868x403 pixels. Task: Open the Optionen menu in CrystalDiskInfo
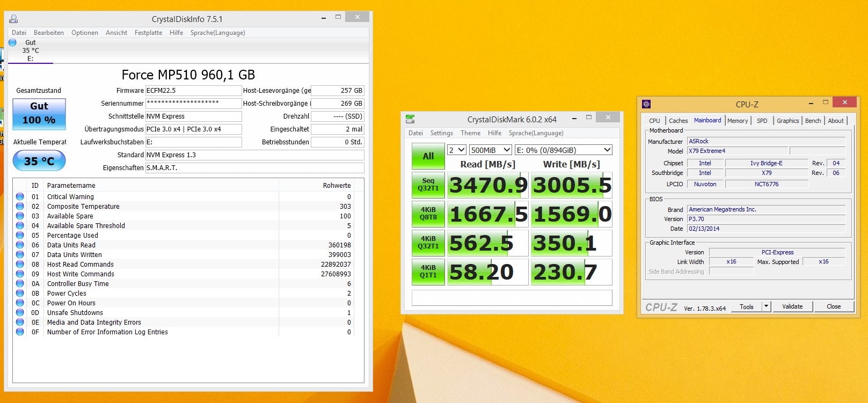coord(85,33)
